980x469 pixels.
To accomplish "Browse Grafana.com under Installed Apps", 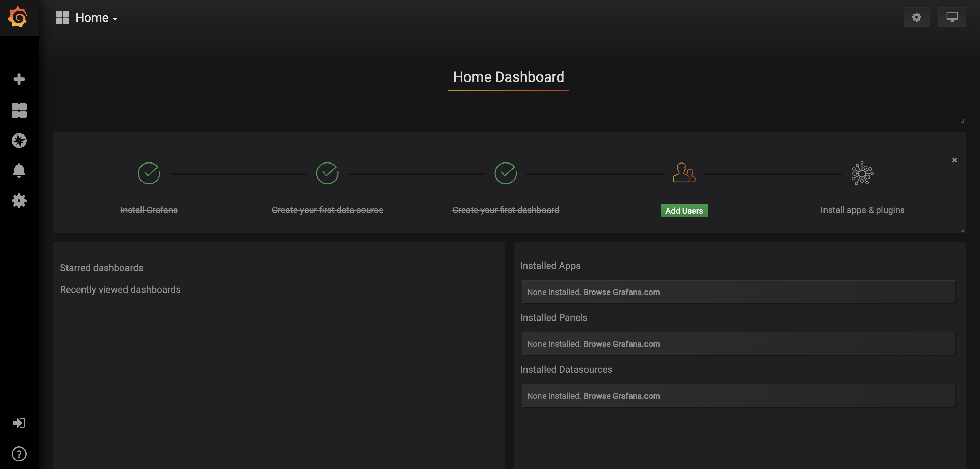I will point(621,292).
